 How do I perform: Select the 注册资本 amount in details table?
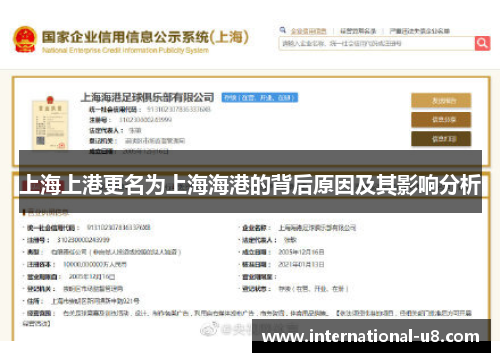pos(95,264)
